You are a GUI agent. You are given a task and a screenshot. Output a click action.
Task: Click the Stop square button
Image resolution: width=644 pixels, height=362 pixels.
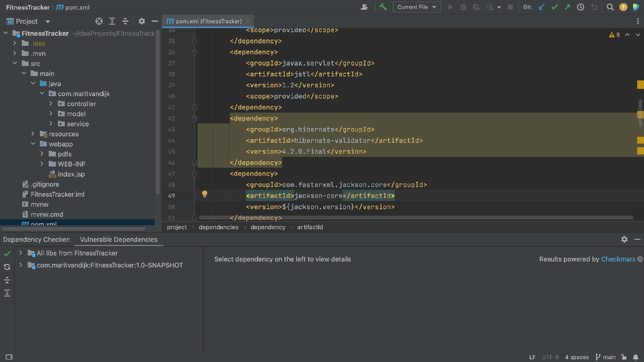[x=510, y=7]
